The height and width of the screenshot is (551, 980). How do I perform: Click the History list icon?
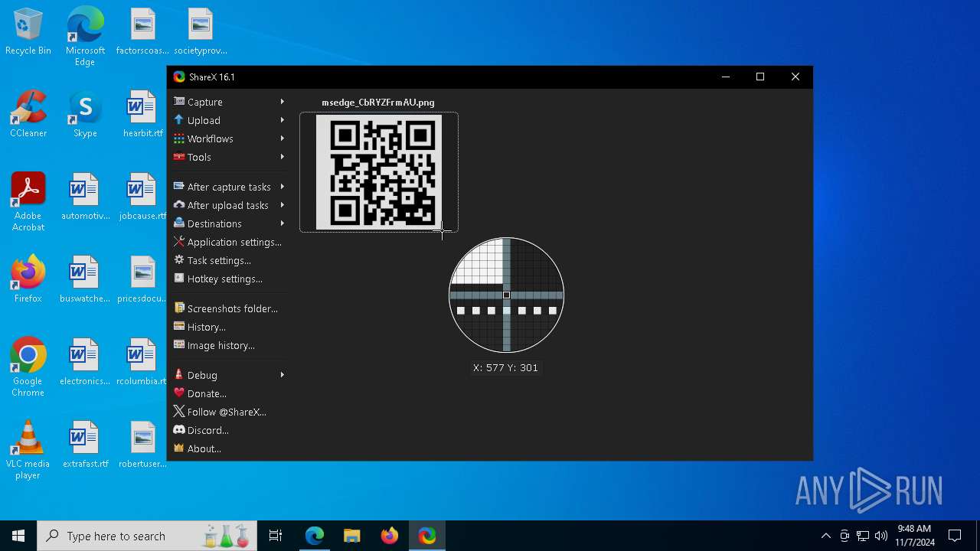point(179,327)
